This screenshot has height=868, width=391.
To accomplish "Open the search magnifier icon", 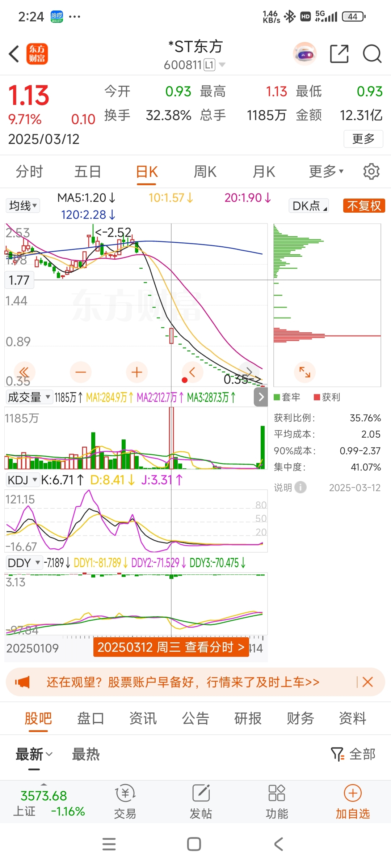I will click(372, 54).
